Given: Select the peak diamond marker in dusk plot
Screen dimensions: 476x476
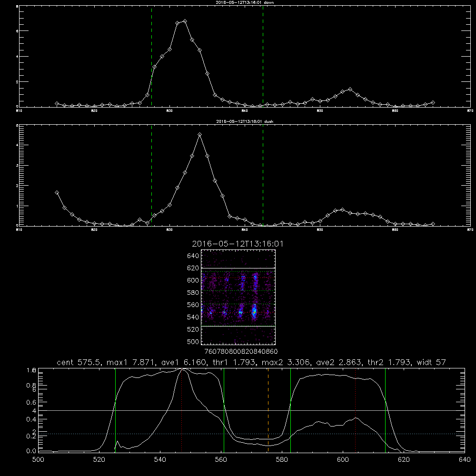Looking at the screenshot, I should 199,135.
